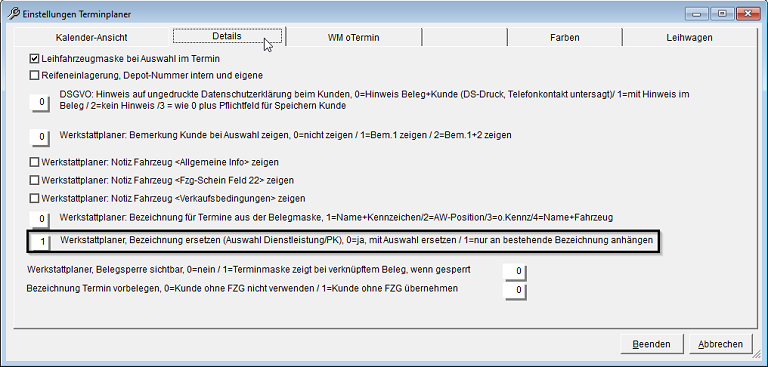Click the Werkstattplaner Bemerkung Kunde description text
Screen dimensions: 768x367
click(285, 135)
